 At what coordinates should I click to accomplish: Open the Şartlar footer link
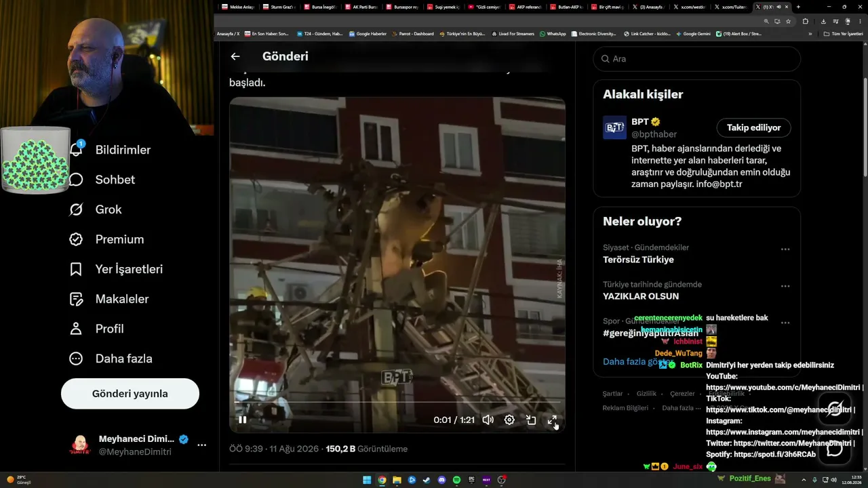[612, 394]
